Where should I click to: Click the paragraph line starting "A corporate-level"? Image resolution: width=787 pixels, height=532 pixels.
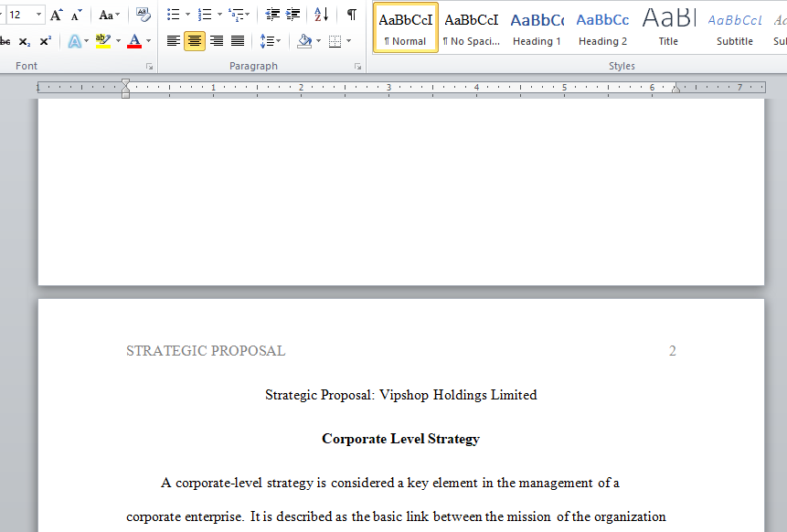click(x=390, y=483)
